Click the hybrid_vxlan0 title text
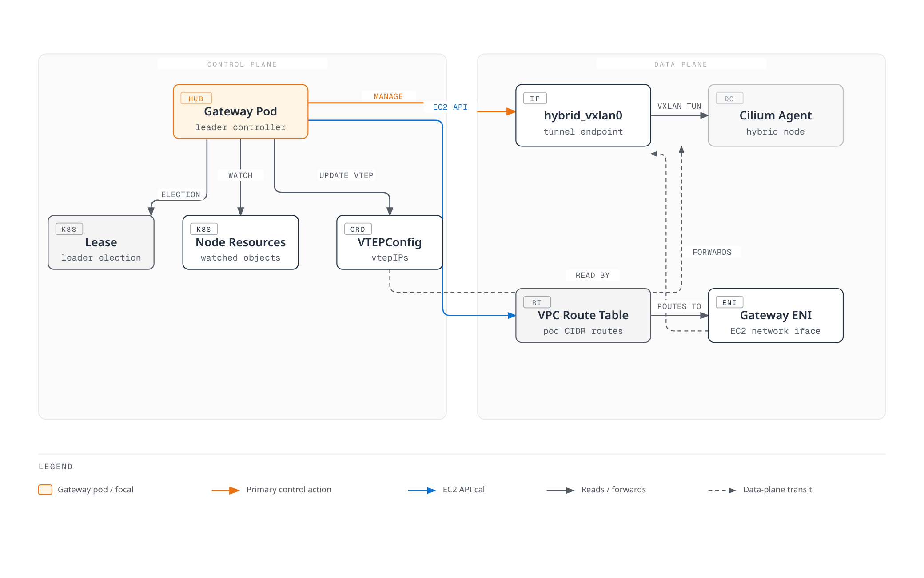The height and width of the screenshot is (578, 924). coord(583,115)
